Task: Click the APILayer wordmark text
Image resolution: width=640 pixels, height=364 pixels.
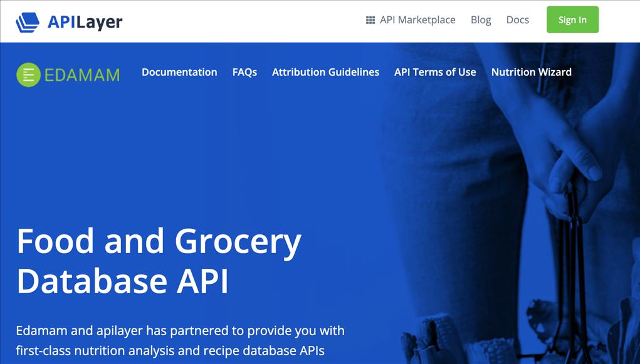Action: (85, 22)
